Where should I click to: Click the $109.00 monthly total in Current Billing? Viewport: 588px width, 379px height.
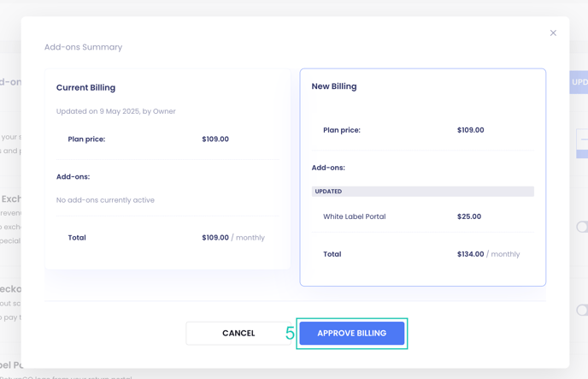pyautogui.click(x=232, y=238)
